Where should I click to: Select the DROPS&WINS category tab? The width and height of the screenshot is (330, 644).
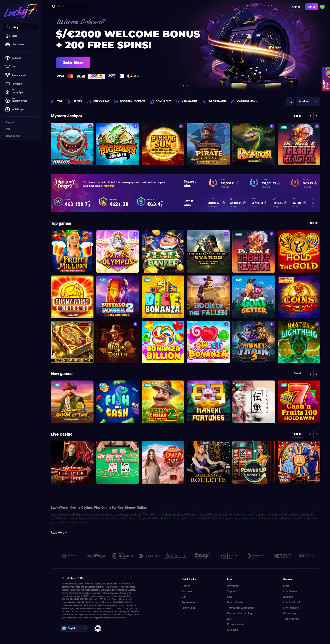214,102
